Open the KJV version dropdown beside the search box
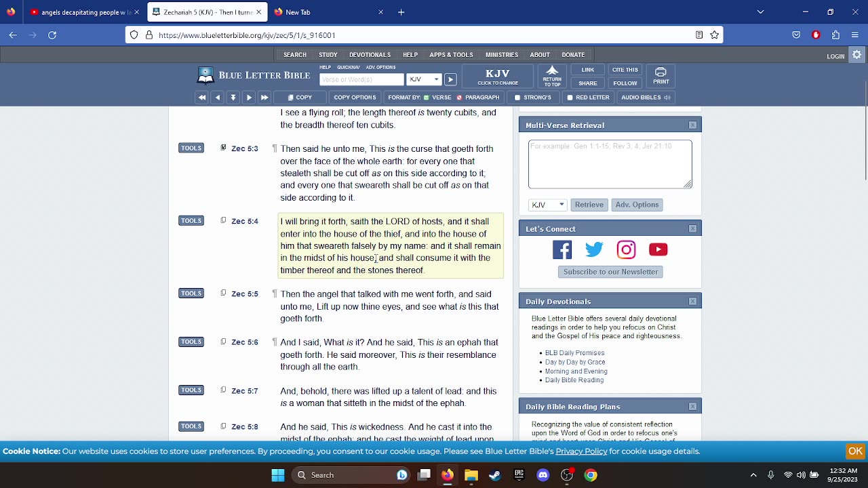 coord(424,79)
